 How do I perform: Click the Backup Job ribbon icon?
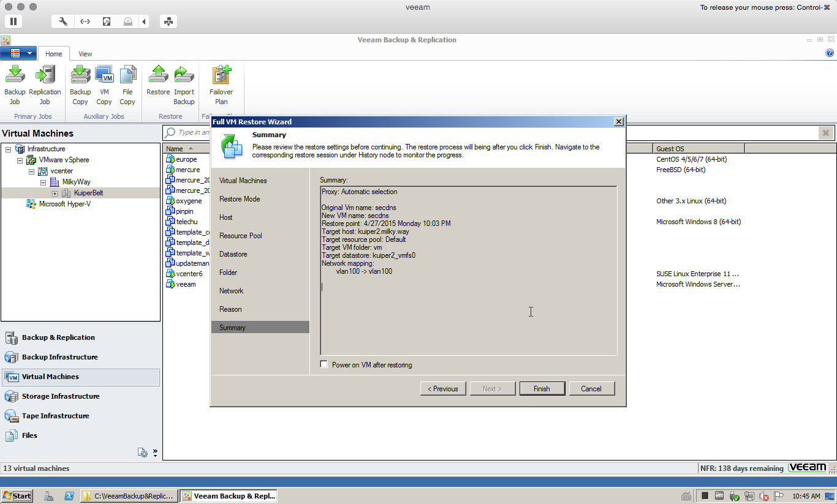[15, 75]
